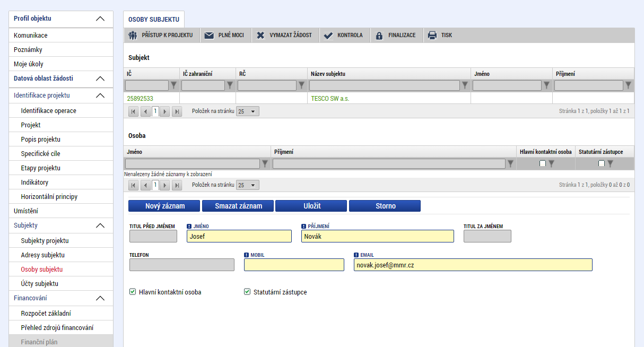Click the Smazat záznam button
The height and width of the screenshot is (347, 644).
tap(238, 206)
